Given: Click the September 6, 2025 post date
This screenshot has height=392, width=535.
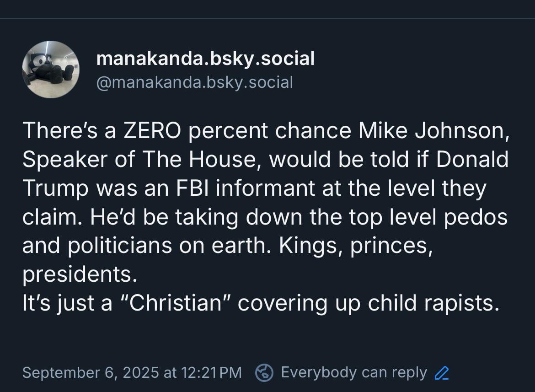Looking at the screenshot, I should 91,372.
